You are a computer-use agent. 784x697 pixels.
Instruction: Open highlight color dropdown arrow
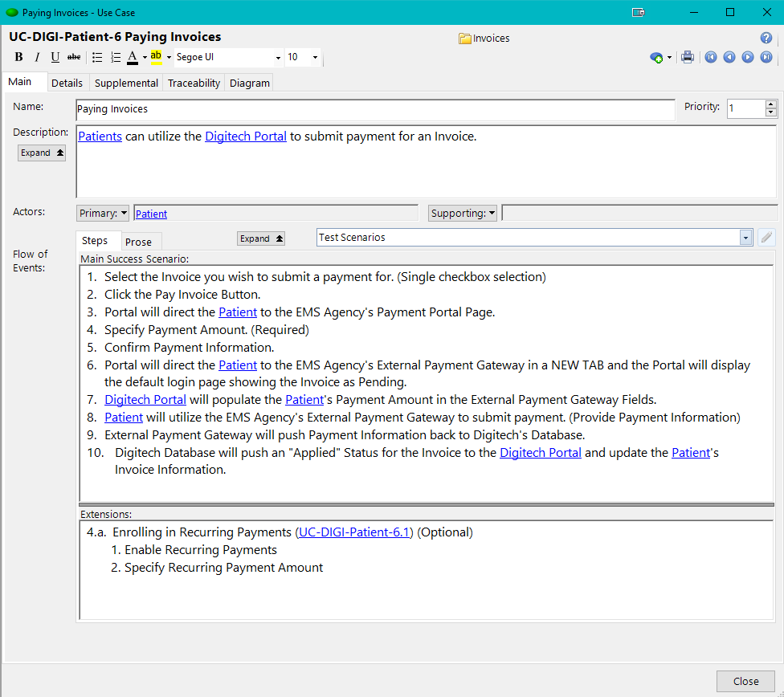coord(169,58)
